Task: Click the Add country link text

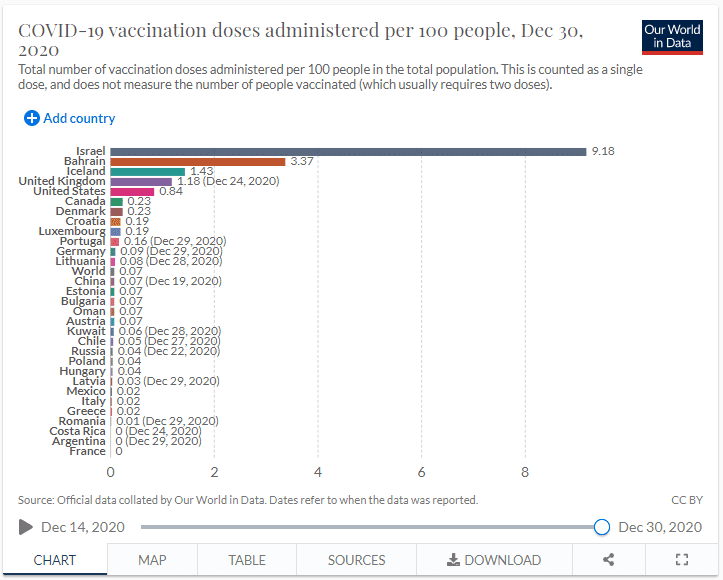Action: tap(79, 118)
